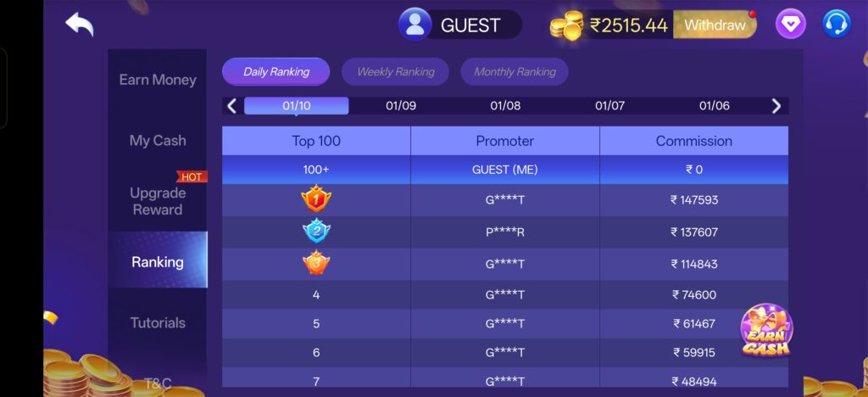Open the purple diamond VIP icon
The image size is (868, 397).
click(x=791, y=24)
